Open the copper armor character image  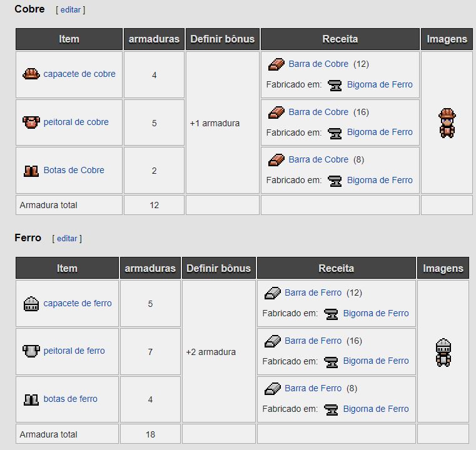447,122
